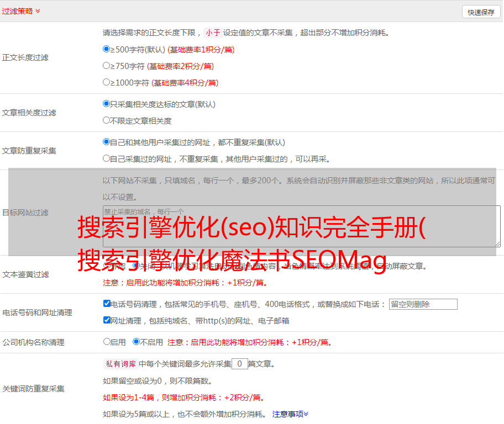Screen dimensions: 504x424
Task: Click the 文章相关度过滤 row label
Action: tap(29, 113)
